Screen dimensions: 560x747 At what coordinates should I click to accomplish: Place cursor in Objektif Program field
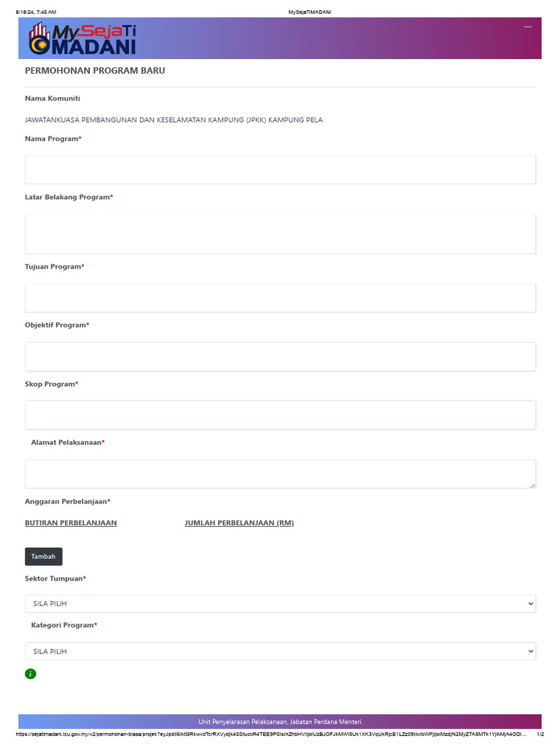pyautogui.click(x=280, y=357)
